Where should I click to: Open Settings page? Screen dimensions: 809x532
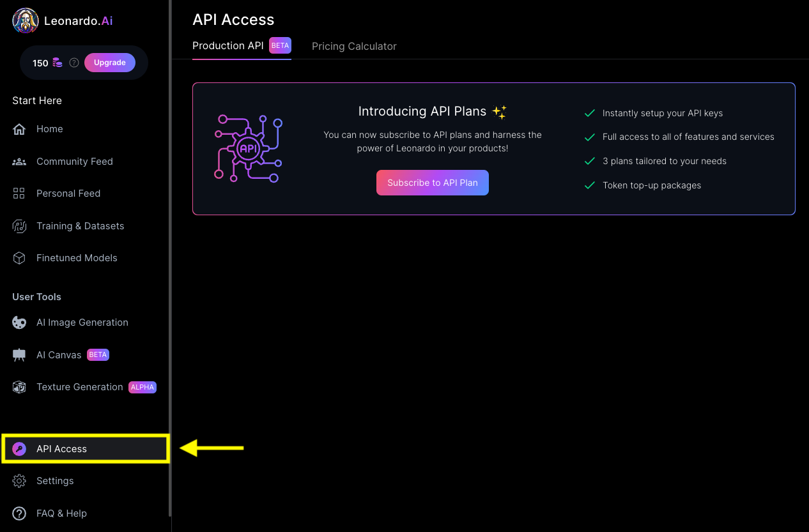55,481
